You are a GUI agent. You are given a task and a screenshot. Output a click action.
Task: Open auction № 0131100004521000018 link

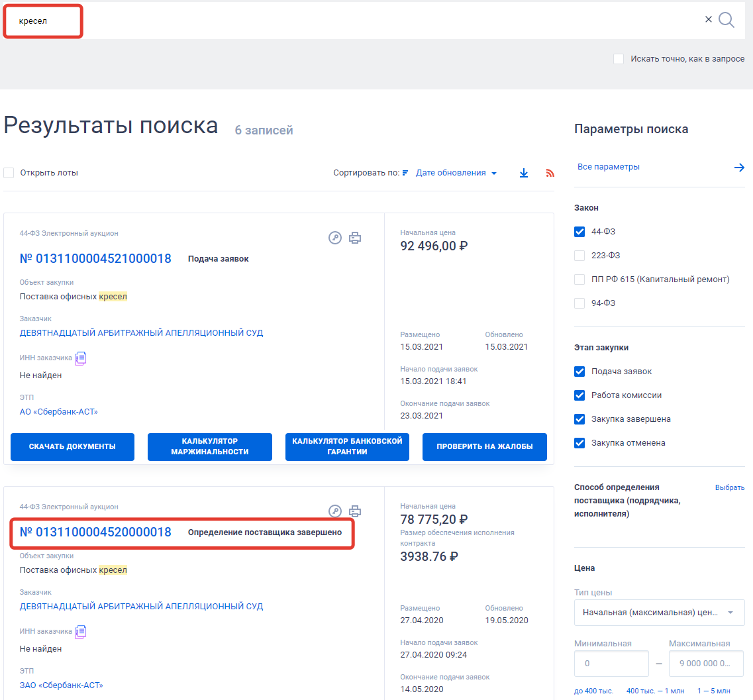tap(95, 259)
